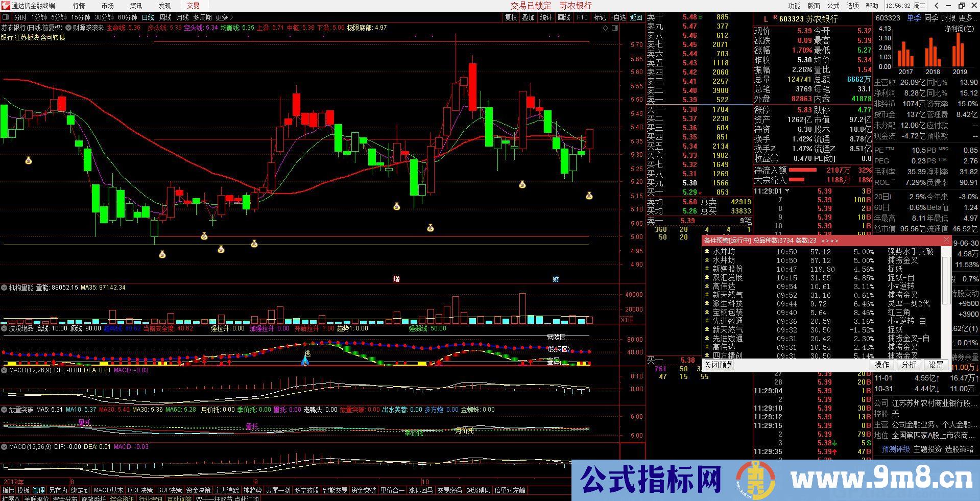Expand the 波段绝品 indicator dropdown

[5, 328]
